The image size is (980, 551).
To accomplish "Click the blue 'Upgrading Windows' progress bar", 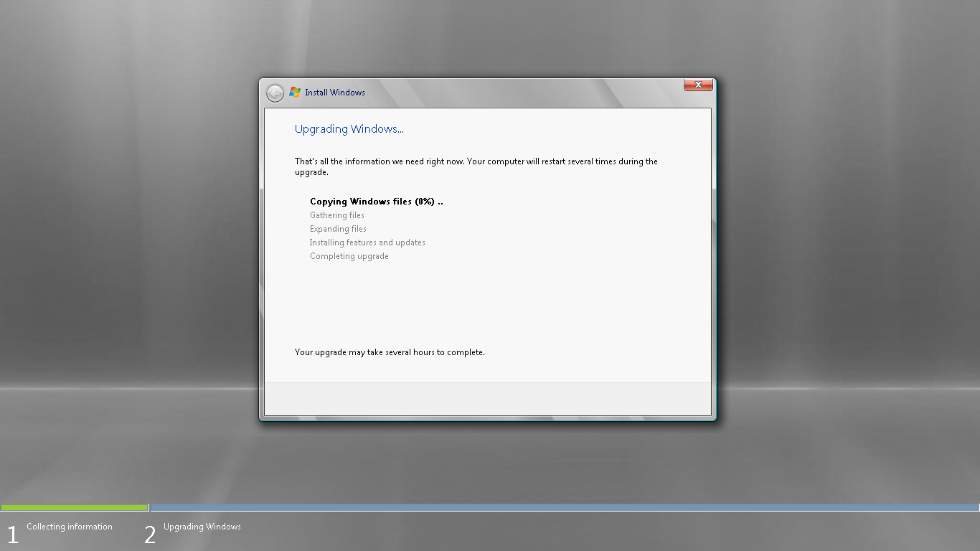I will 565,507.
